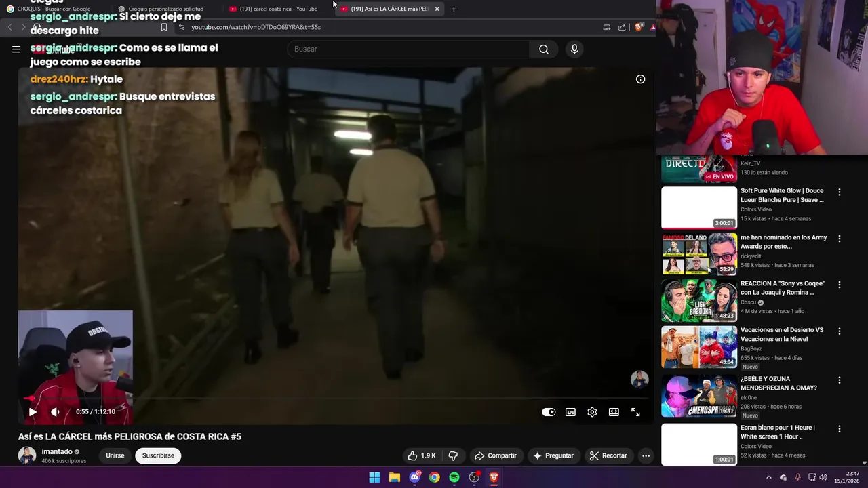Image resolution: width=868 pixels, height=488 pixels.
Task: Mute the video volume
Action: 55,411
